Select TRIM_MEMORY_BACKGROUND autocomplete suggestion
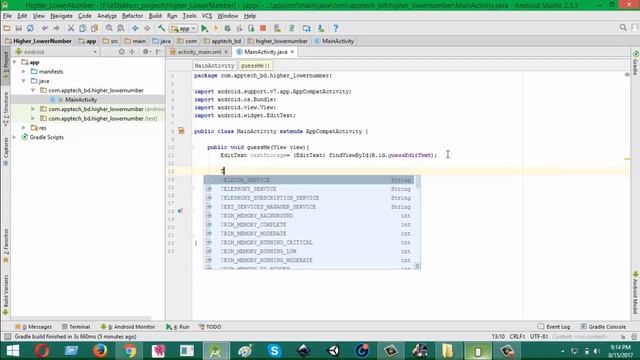640x360 pixels. [309, 216]
